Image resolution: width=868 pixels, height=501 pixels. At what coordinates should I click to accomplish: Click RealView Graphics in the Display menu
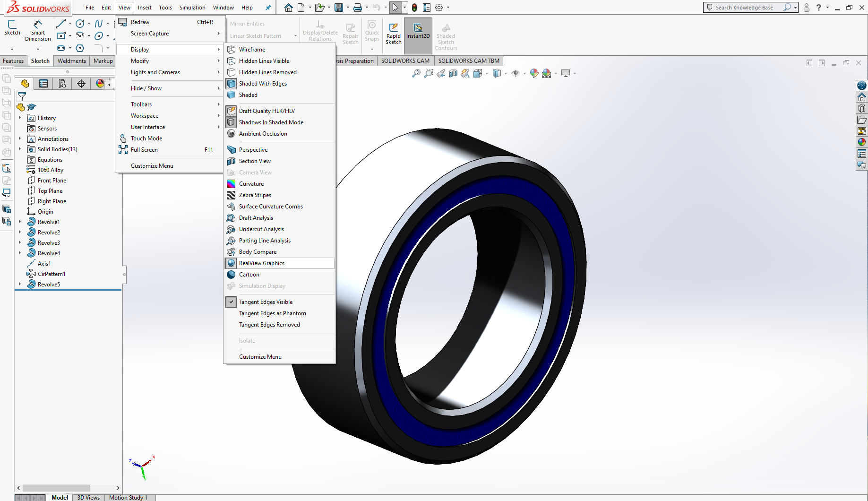pyautogui.click(x=263, y=263)
